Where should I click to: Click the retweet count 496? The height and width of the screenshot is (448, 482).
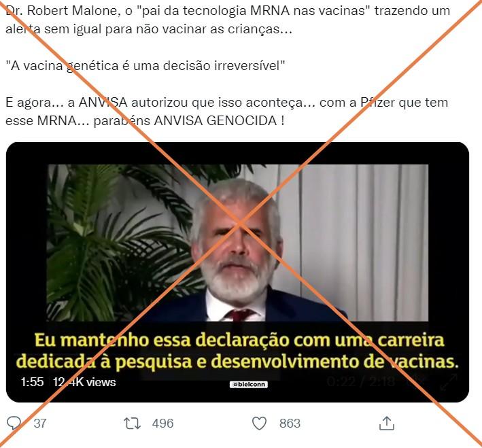(x=162, y=424)
